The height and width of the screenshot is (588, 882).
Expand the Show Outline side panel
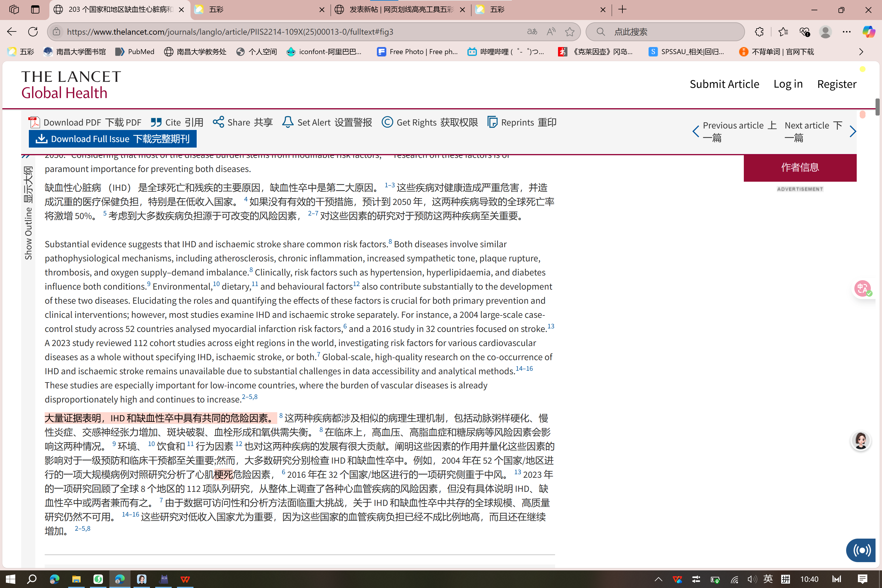tap(28, 213)
